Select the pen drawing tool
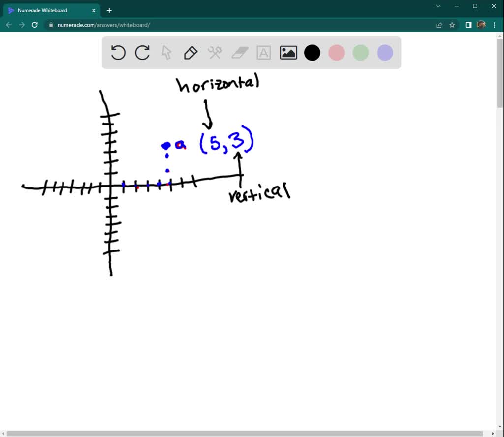504x437 pixels. pyautogui.click(x=190, y=53)
